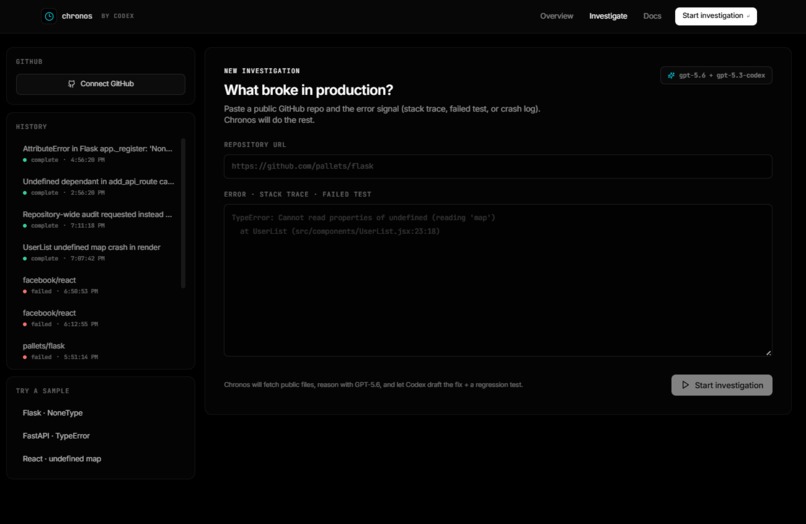806x524 pixels.
Task: Connect GitHub account
Action: [x=101, y=84]
